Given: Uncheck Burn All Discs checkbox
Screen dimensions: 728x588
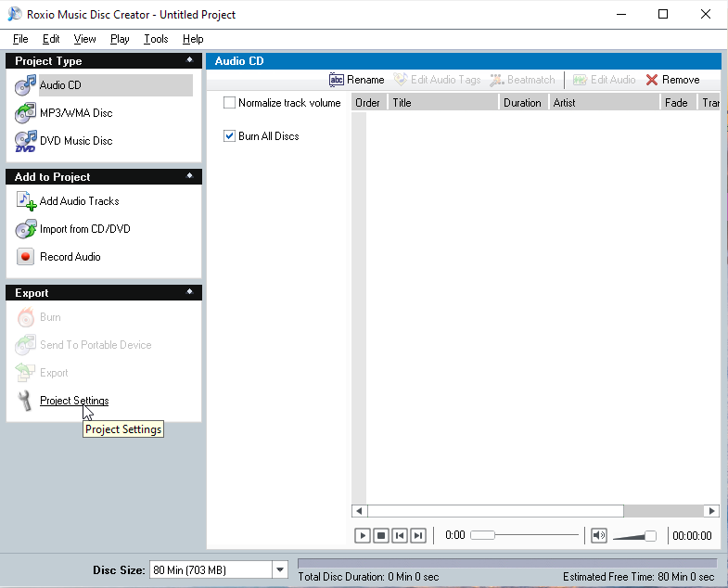Looking at the screenshot, I should (229, 136).
